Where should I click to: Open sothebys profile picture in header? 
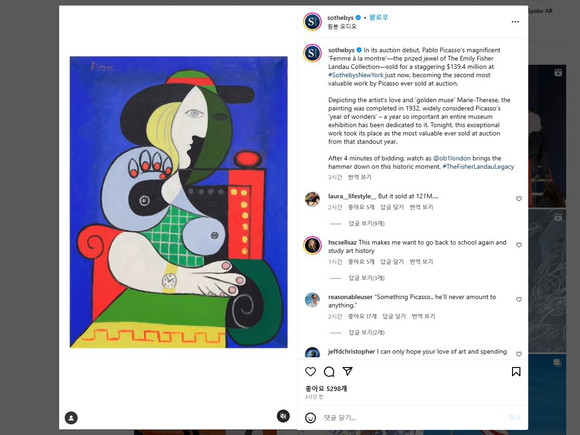click(313, 21)
